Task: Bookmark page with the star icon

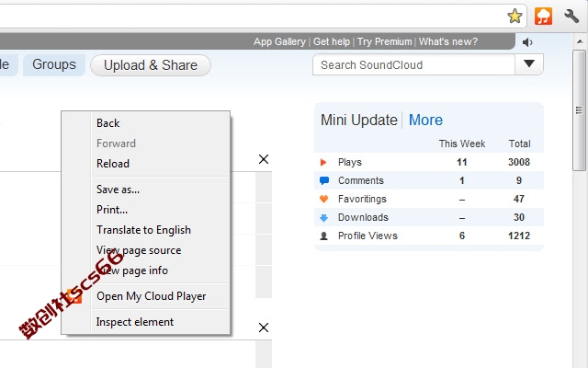Action: (514, 17)
